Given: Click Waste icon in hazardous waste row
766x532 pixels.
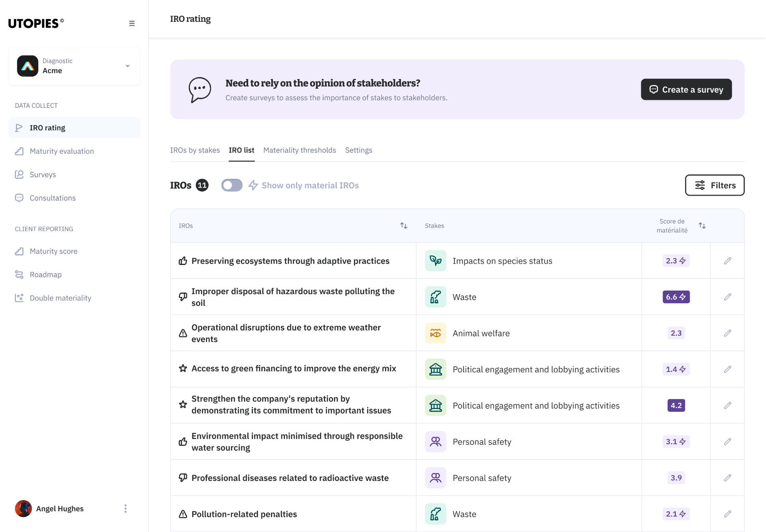Looking at the screenshot, I should (435, 297).
